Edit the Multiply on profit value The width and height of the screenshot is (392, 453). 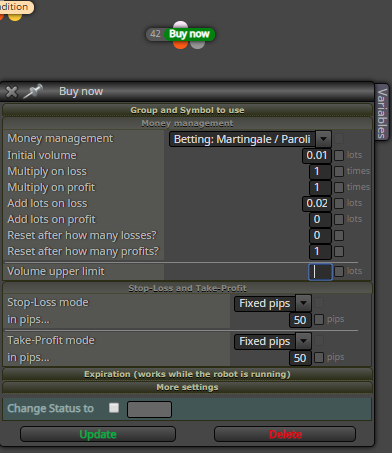320,187
